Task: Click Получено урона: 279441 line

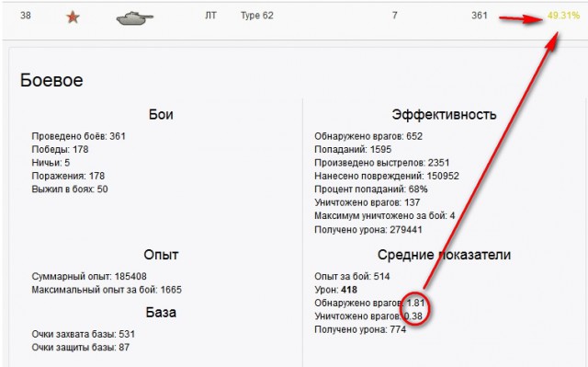Action: pyautogui.click(x=368, y=229)
